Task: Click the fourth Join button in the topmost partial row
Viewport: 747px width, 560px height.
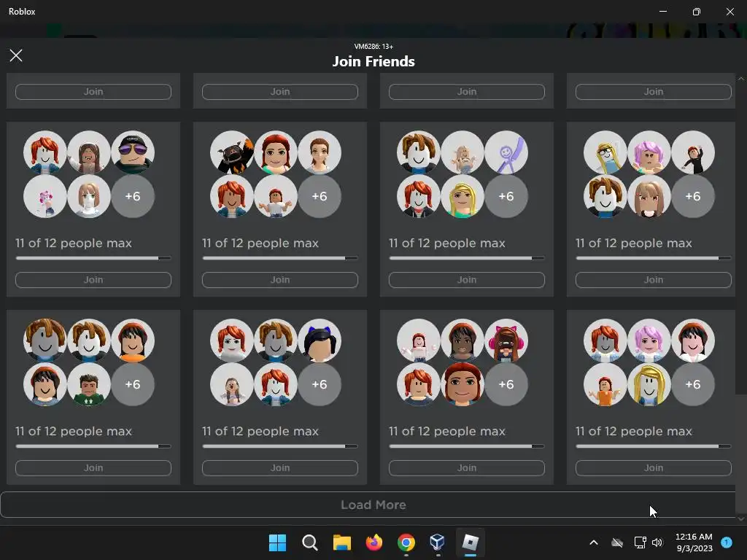Action: pyautogui.click(x=654, y=92)
